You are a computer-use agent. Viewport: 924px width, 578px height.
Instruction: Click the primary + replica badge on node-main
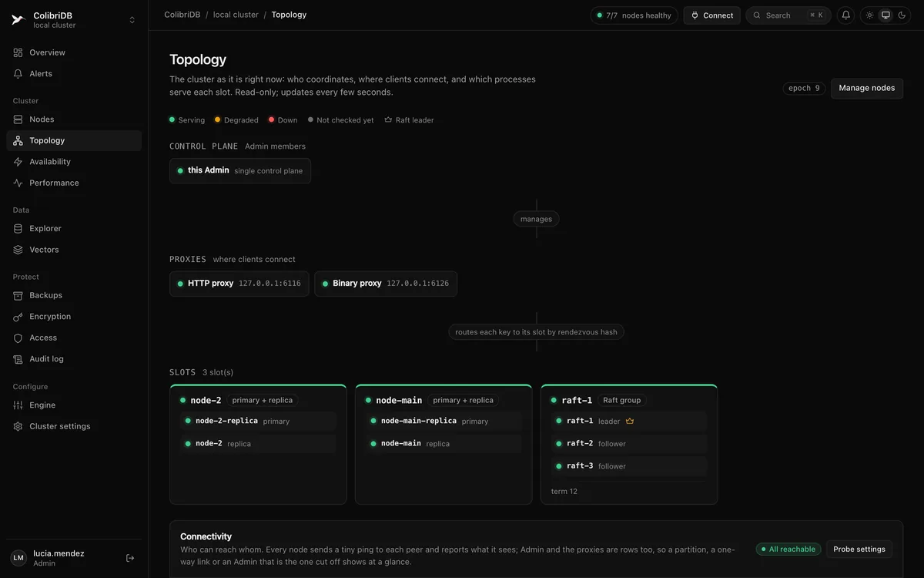pyautogui.click(x=463, y=400)
